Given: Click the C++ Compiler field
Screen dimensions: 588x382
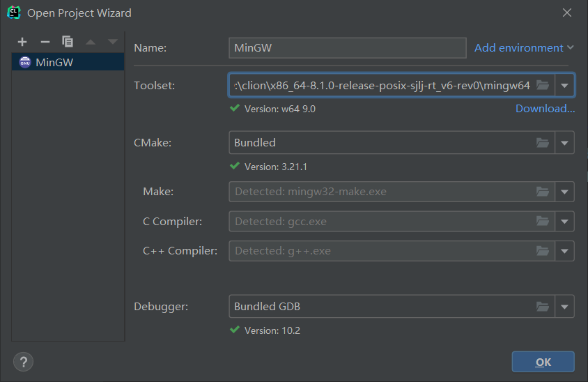Looking at the screenshot, I should point(382,251).
